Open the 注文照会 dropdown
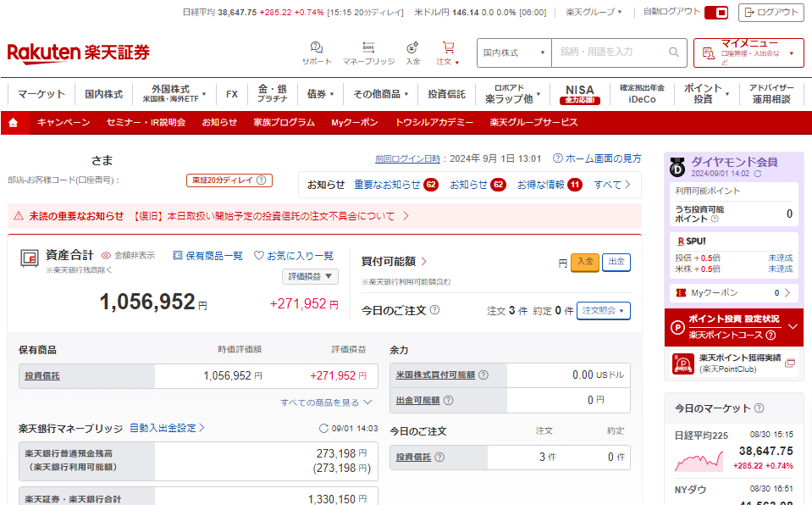Screen dimensions: 812x505 (x=604, y=311)
